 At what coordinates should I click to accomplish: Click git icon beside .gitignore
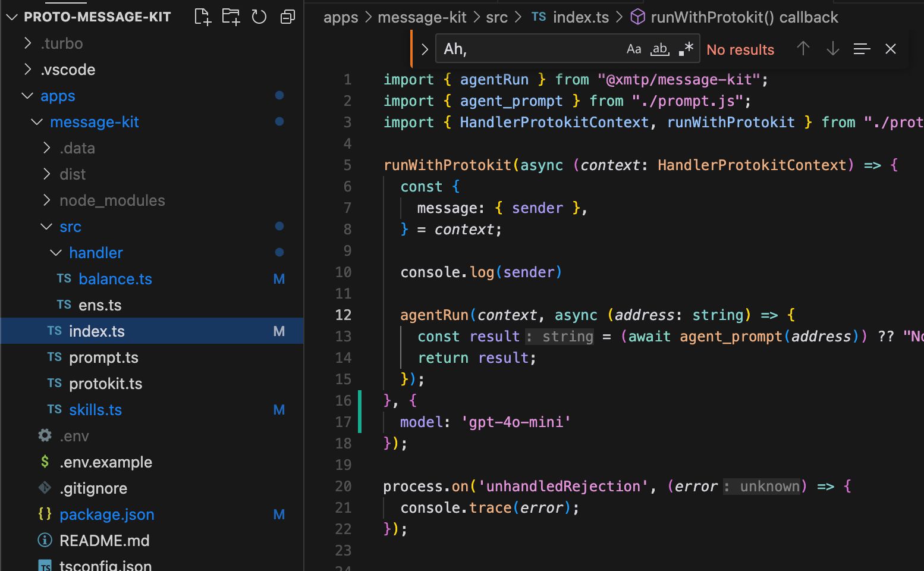45,488
